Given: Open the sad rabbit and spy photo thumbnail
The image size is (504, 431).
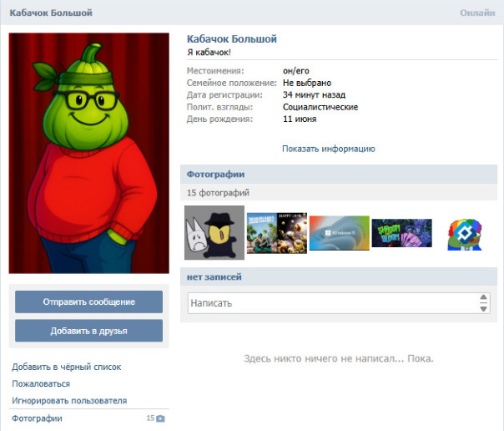Looking at the screenshot, I should tap(214, 232).
